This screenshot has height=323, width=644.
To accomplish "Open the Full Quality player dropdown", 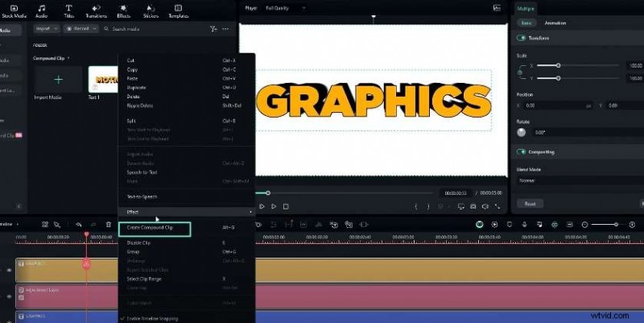I will click(x=286, y=8).
